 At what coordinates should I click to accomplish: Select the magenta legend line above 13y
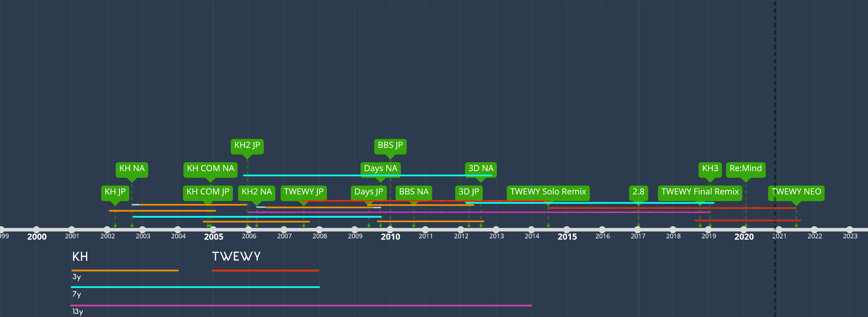[x=301, y=306]
